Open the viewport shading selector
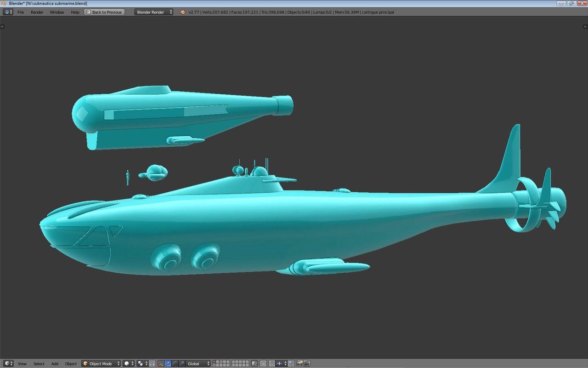This screenshot has height=368, width=588. tap(129, 363)
